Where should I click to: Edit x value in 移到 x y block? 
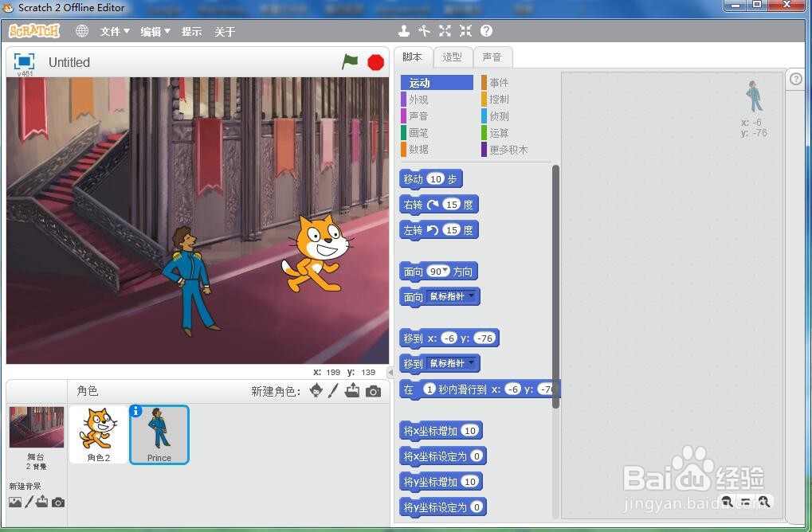point(449,338)
